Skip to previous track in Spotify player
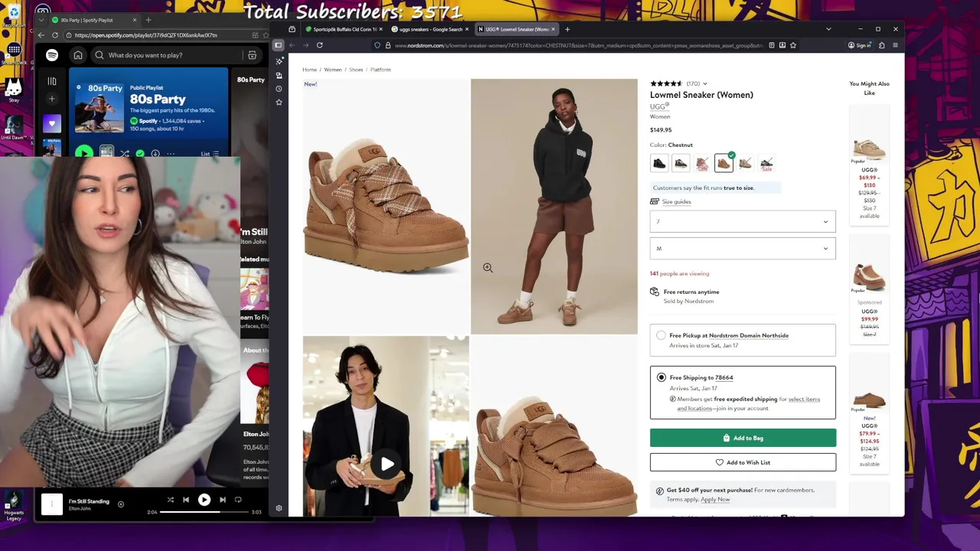Image resolution: width=980 pixels, height=551 pixels. pyautogui.click(x=186, y=500)
